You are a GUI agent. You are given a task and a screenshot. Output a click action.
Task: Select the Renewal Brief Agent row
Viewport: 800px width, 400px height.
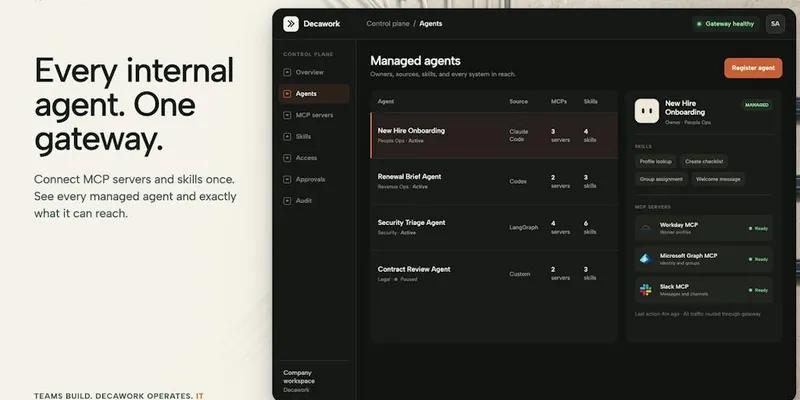[x=494, y=181]
